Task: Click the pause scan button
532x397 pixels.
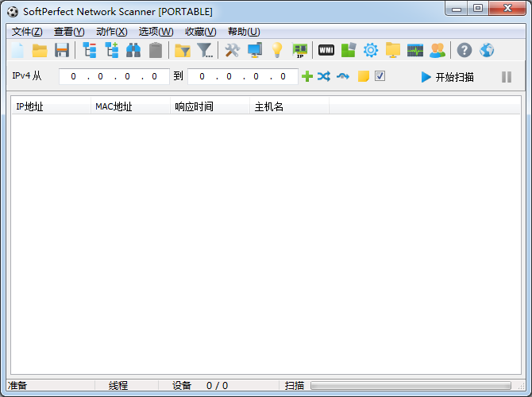Action: [507, 77]
